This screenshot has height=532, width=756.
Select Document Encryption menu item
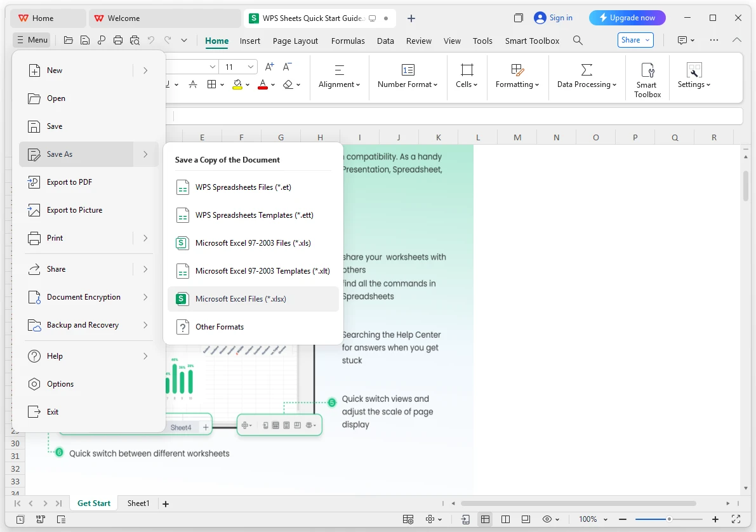click(89, 297)
